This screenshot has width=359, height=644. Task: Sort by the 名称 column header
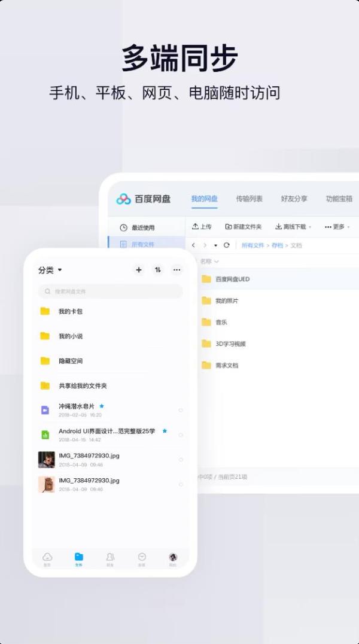209,261
